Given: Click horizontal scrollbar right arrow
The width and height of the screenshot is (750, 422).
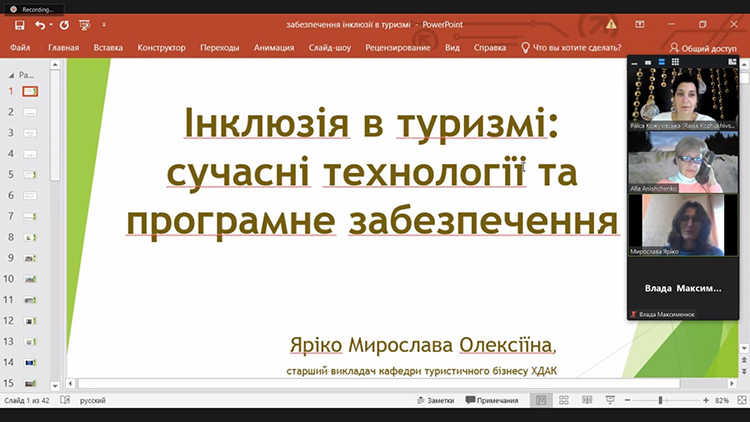Looking at the screenshot, I should click(x=731, y=383).
